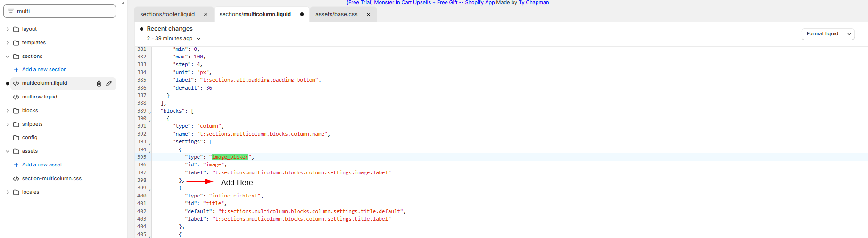Open multirow.liquid file
This screenshot has width=868, height=238.
pyautogui.click(x=40, y=97)
